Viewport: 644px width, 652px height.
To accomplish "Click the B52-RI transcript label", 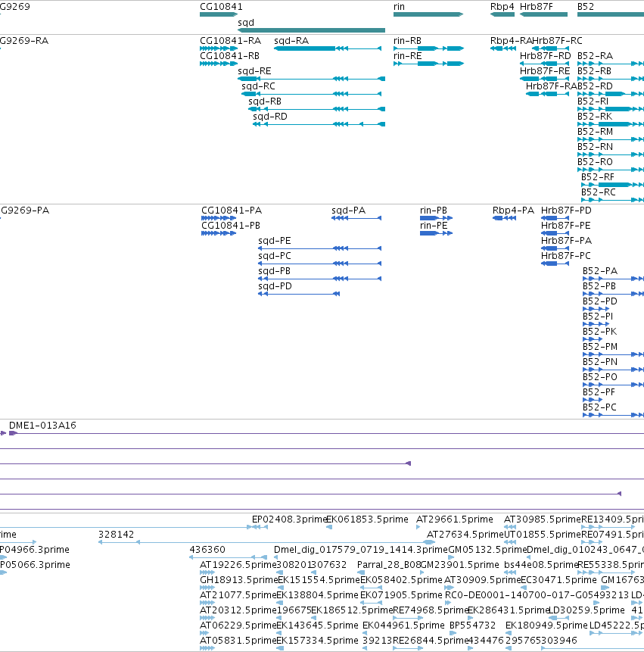I will [x=593, y=101].
